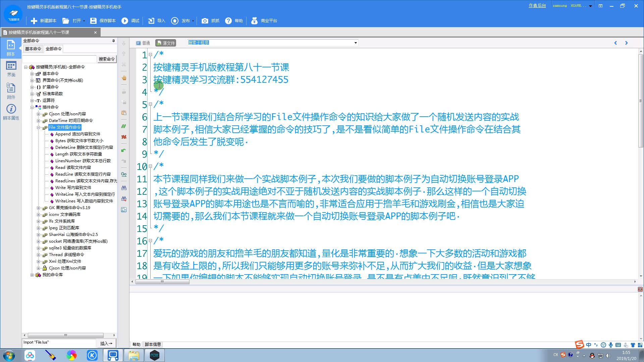644x362 pixels.
Task: Open the 脚本信息 bottom tab
Action: (153, 345)
